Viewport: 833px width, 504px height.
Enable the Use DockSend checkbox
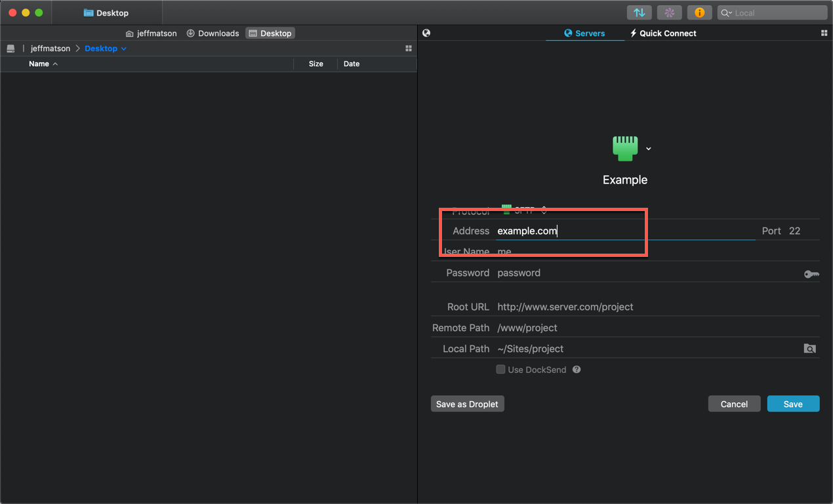[x=500, y=370]
